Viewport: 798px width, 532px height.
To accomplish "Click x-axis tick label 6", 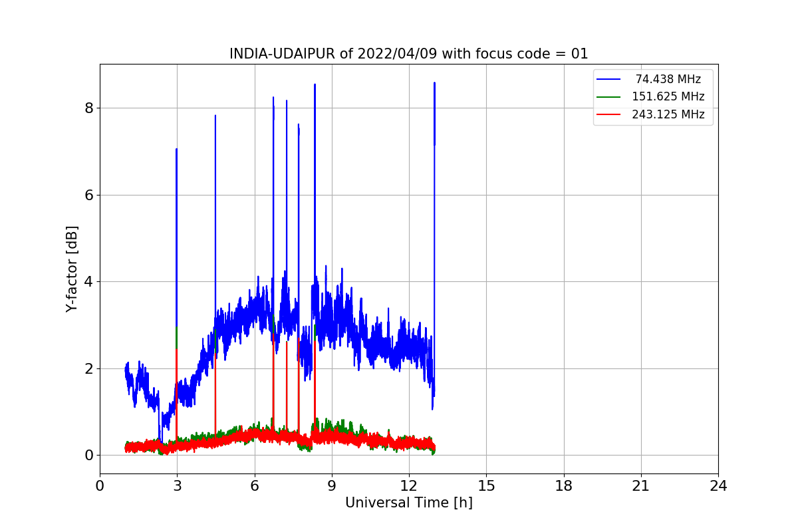I will click(254, 486).
